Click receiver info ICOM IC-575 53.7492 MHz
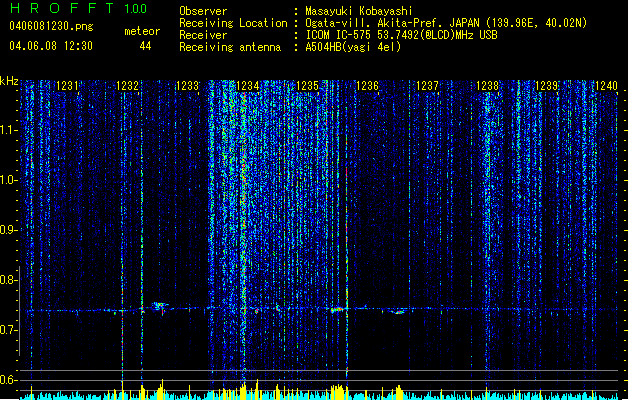 (401, 35)
